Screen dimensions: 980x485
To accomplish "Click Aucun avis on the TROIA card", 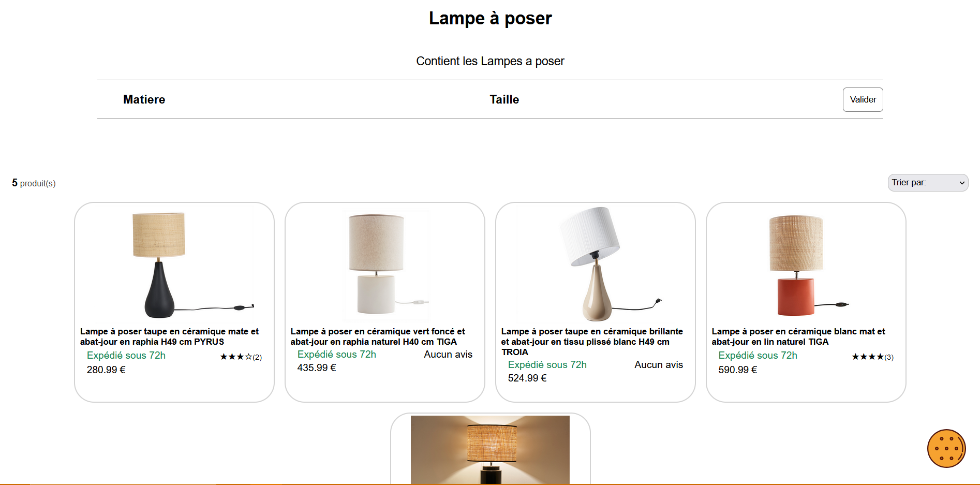I will tap(658, 364).
